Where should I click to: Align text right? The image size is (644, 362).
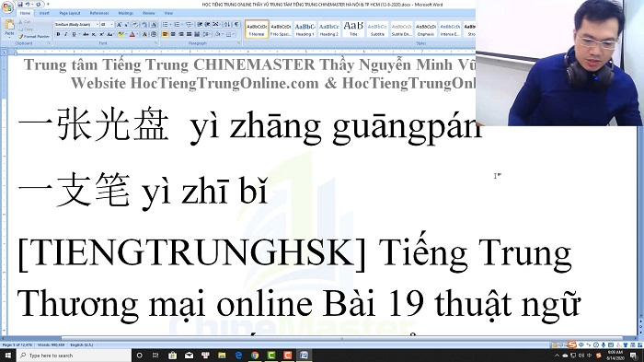(181, 34)
